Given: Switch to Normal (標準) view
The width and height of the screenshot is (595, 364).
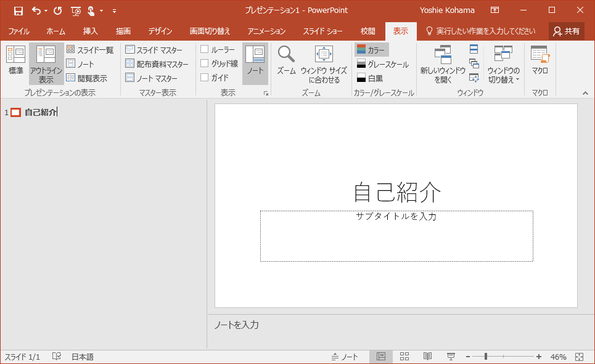Looking at the screenshot, I should point(15,60).
